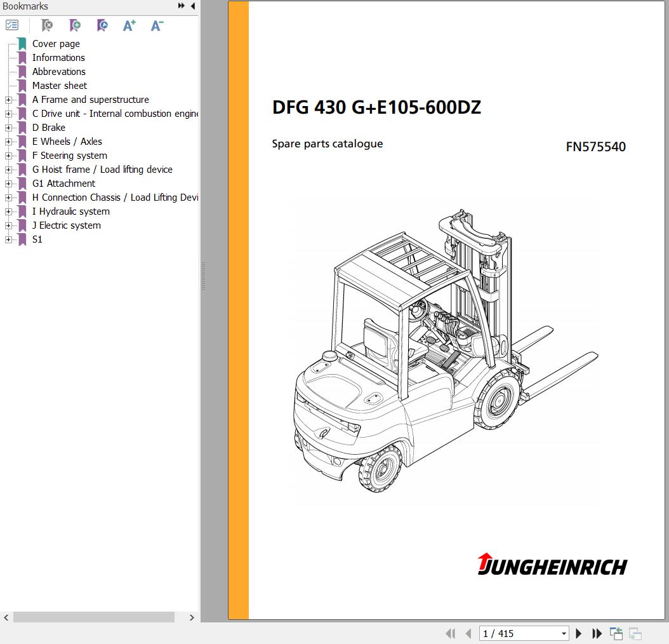This screenshot has width=669, height=644.
Task: Click the add new bookmark icon
Action: tap(75, 25)
